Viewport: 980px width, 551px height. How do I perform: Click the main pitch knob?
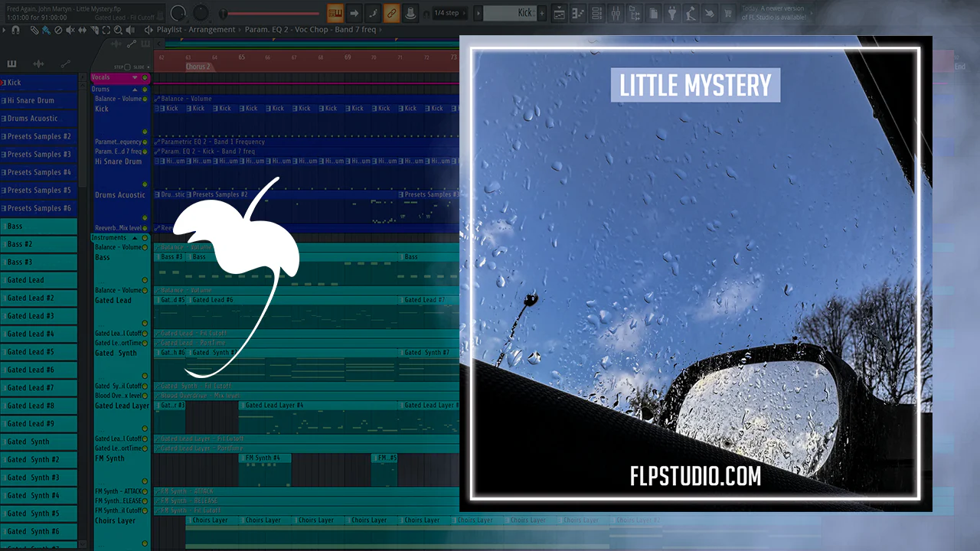coord(201,13)
